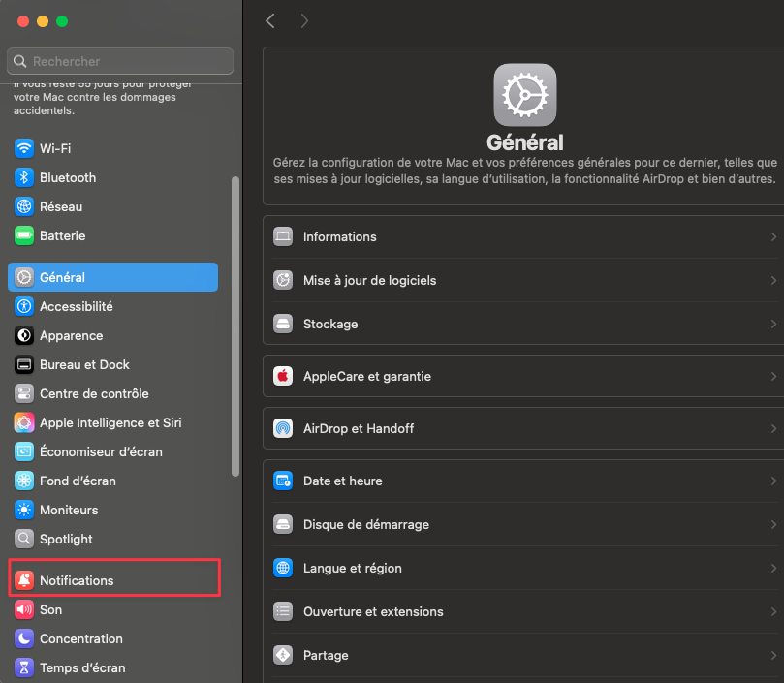This screenshot has height=683, width=784.
Task: Open Réseau via its globe icon
Action: 24,206
